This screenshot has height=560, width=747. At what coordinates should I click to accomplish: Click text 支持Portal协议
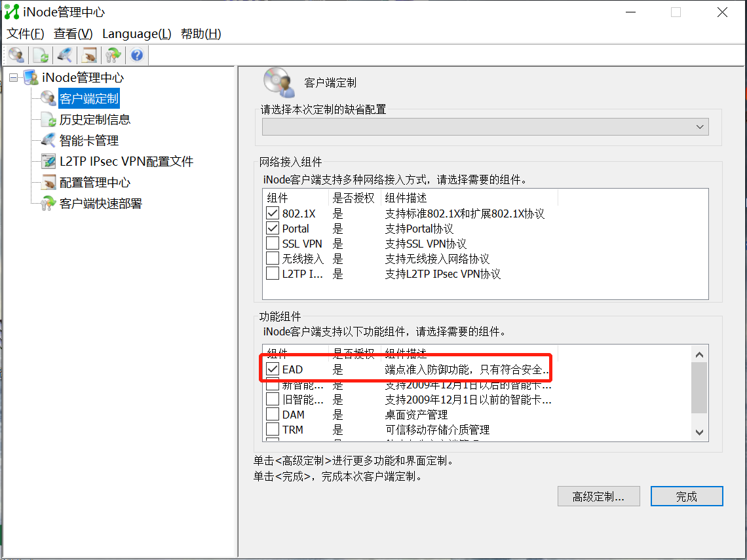click(x=419, y=229)
